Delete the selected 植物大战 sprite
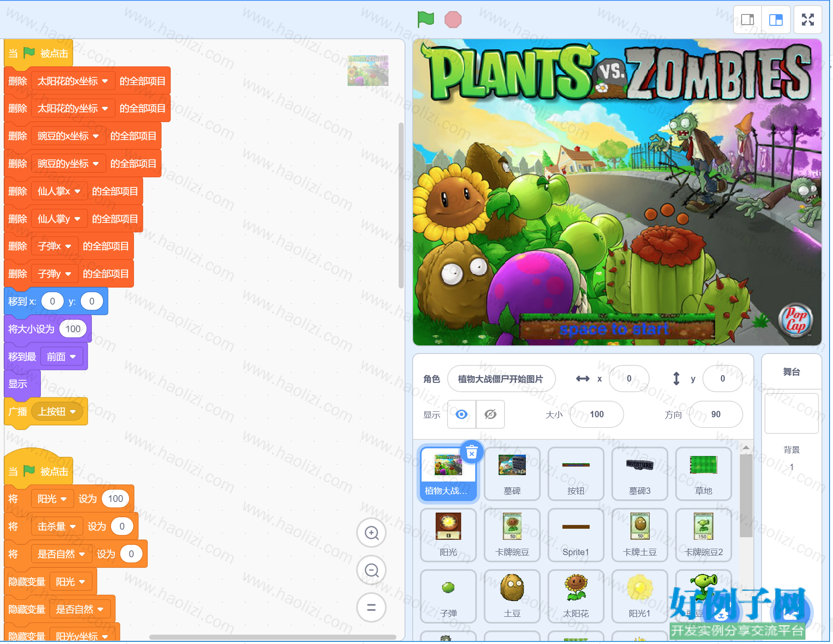 coord(471,452)
